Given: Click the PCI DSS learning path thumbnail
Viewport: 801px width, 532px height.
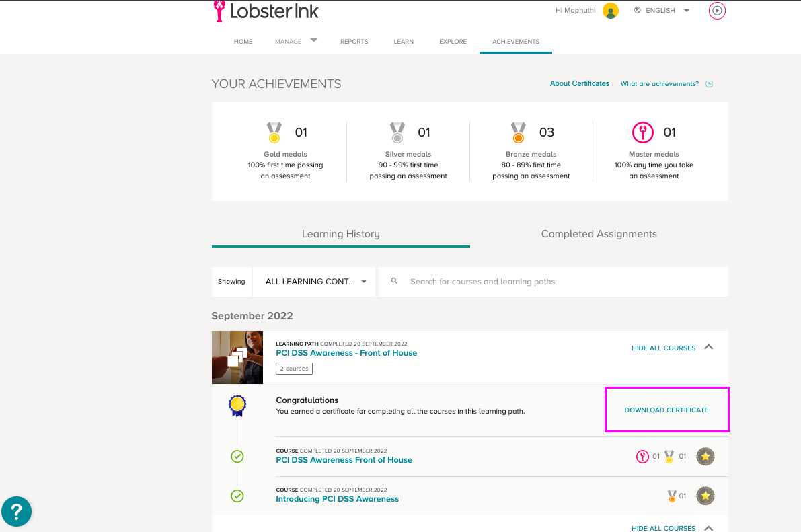Looking at the screenshot, I should (237, 357).
